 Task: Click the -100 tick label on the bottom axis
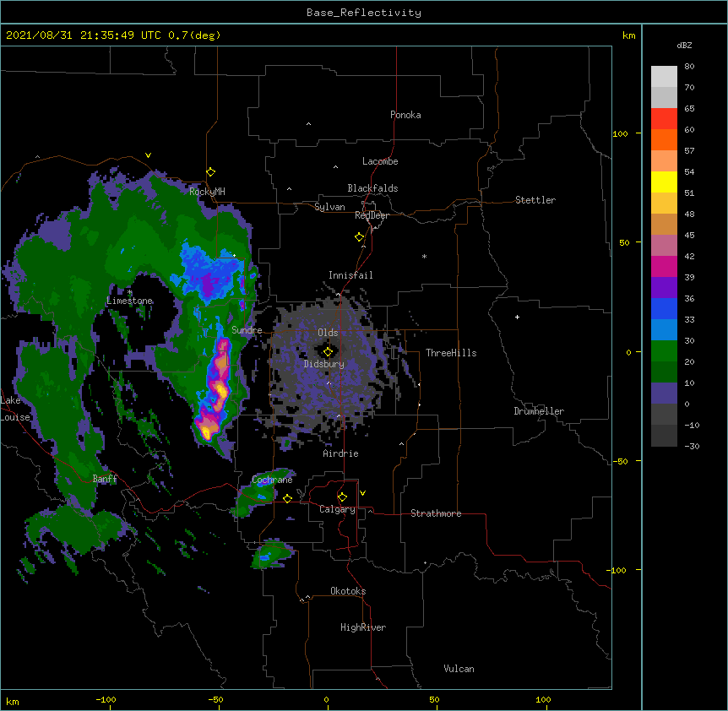click(x=106, y=699)
